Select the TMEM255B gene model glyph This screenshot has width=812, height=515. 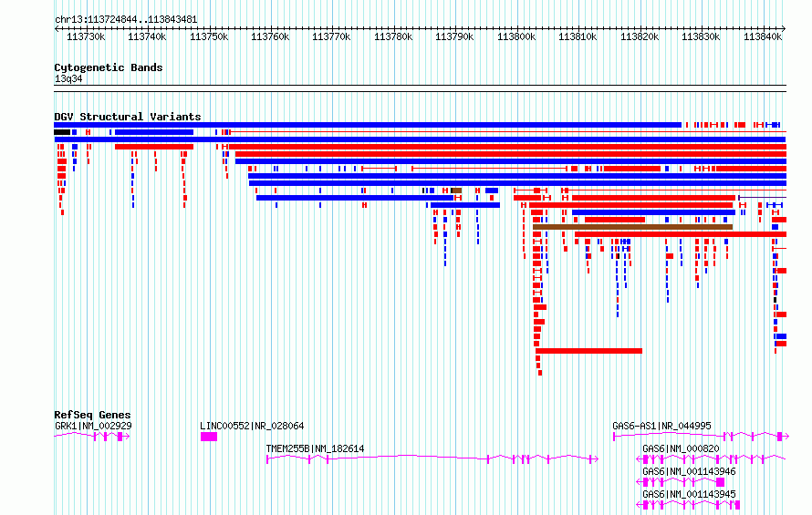click(432, 459)
